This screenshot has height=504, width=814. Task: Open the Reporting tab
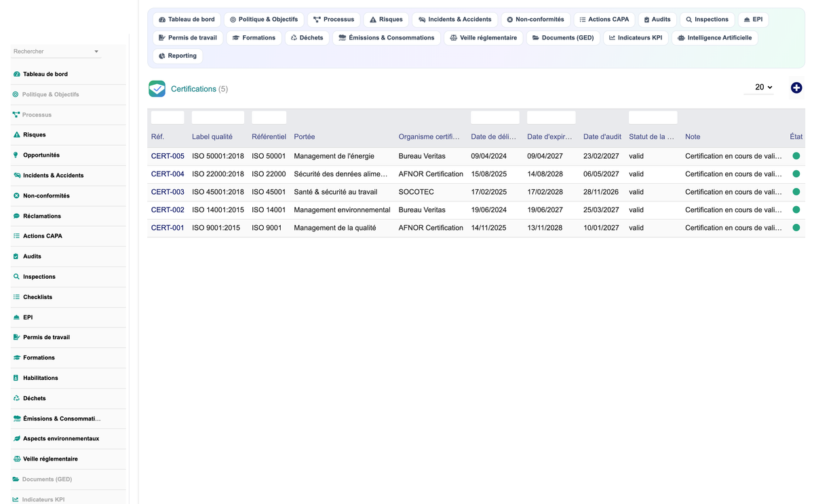coord(178,56)
